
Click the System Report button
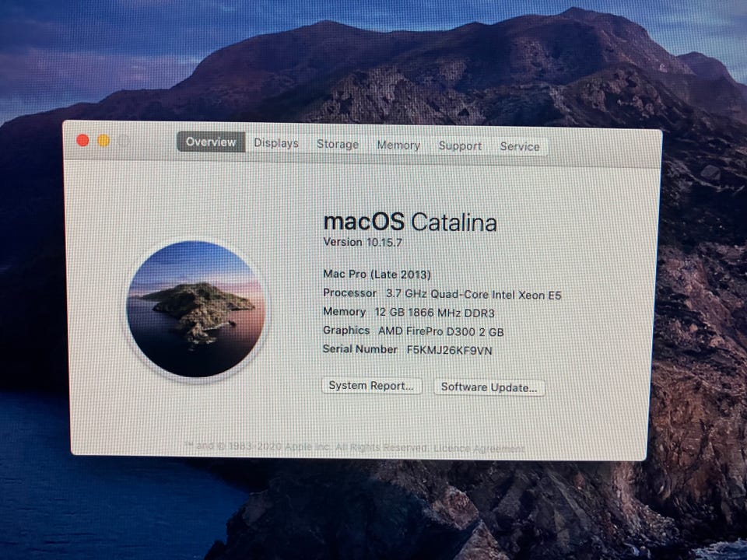(x=372, y=385)
